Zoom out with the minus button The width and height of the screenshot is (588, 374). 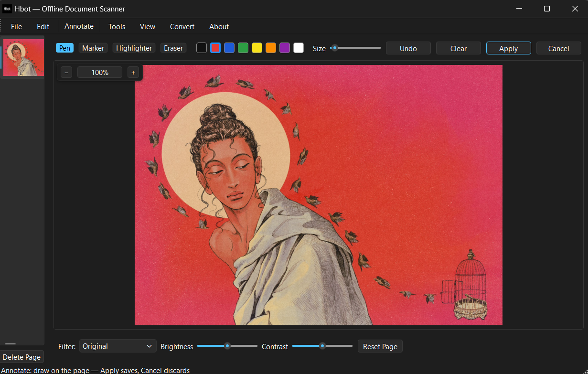tap(66, 73)
